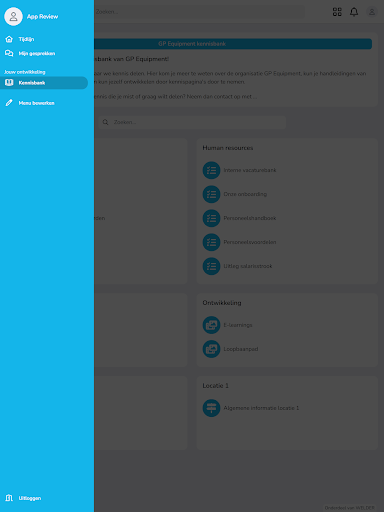Click the Personeelshandboek list icon

click(211, 218)
